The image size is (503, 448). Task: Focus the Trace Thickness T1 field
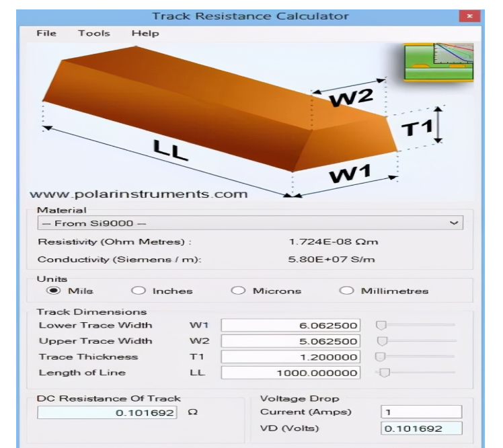tap(291, 357)
